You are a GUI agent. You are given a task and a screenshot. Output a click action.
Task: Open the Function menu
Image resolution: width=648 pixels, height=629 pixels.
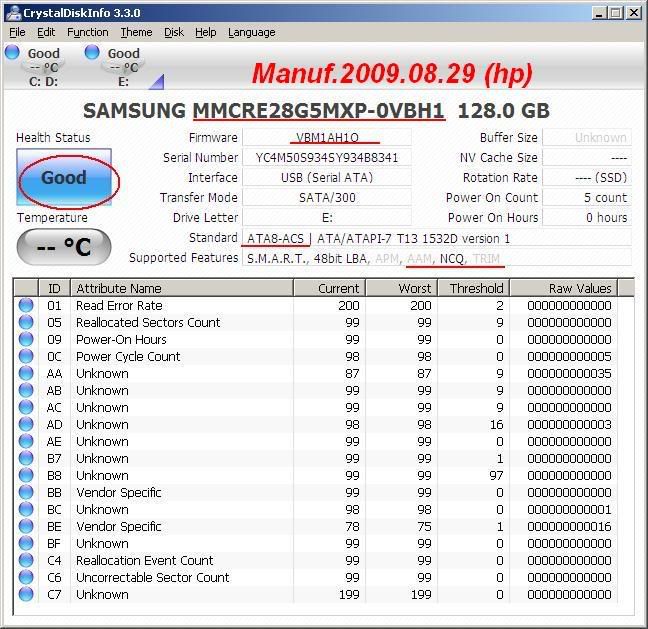(88, 32)
